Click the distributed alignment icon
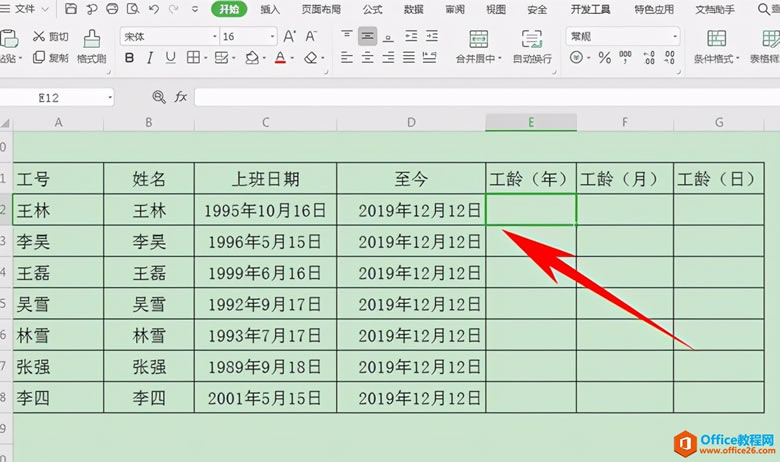 coord(429,58)
